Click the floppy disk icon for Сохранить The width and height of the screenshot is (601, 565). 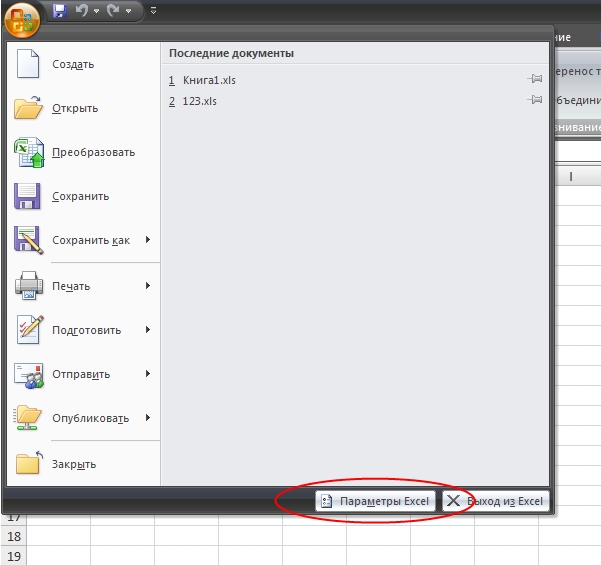click(x=27, y=196)
